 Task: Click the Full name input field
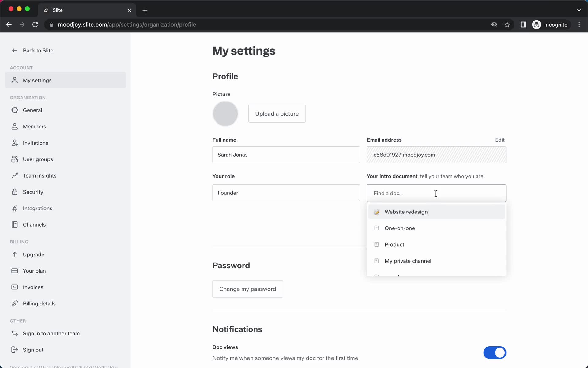coord(286,155)
